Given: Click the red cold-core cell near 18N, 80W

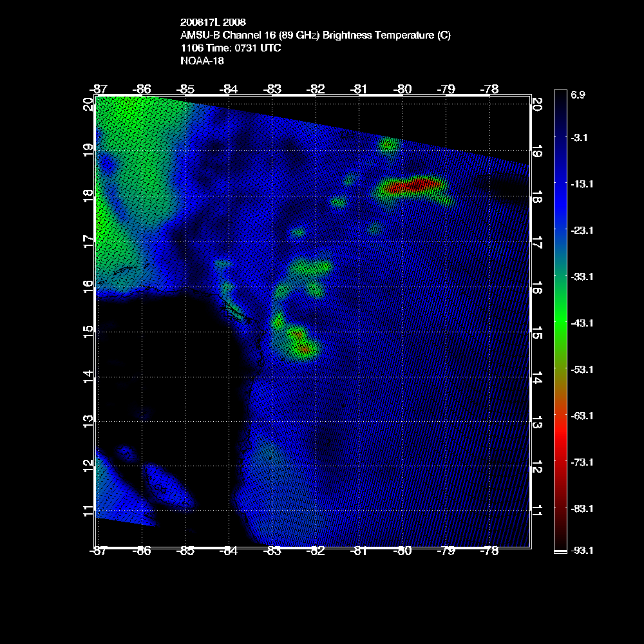Looking at the screenshot, I should 413,185.
